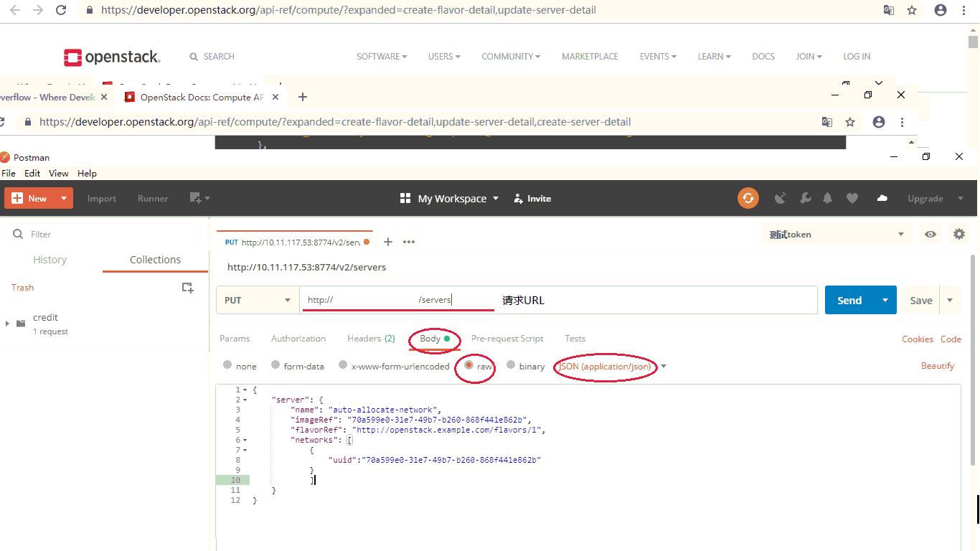Open the Pre-request Script tab
Image resolution: width=980 pixels, height=551 pixels.
pyautogui.click(x=507, y=339)
